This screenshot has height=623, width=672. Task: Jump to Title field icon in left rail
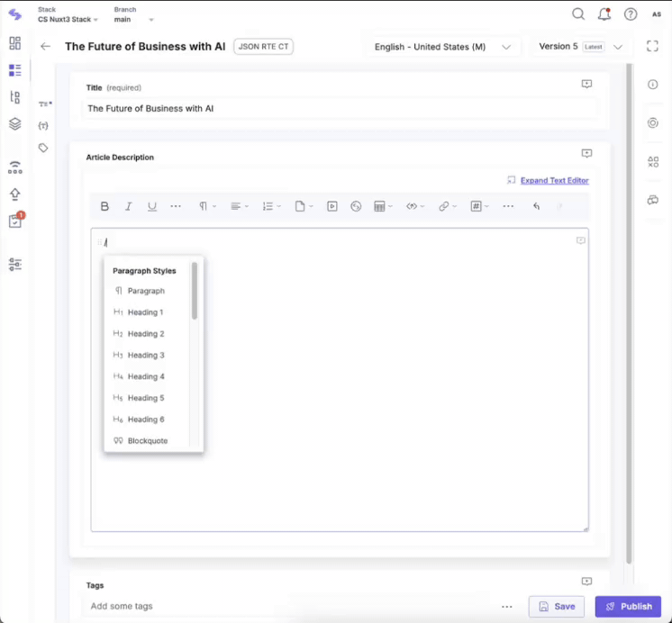(x=45, y=104)
